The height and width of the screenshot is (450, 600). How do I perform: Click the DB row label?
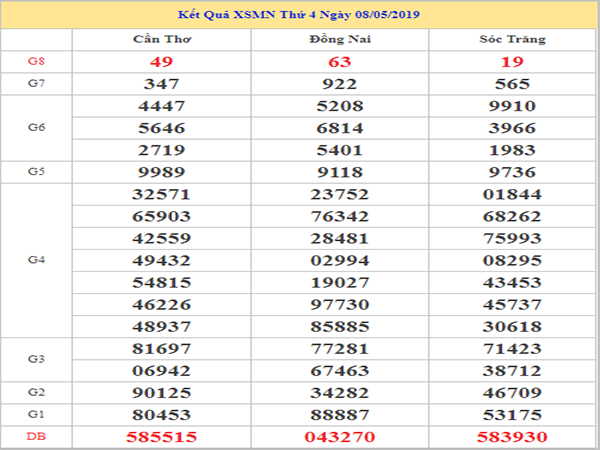click(x=36, y=436)
